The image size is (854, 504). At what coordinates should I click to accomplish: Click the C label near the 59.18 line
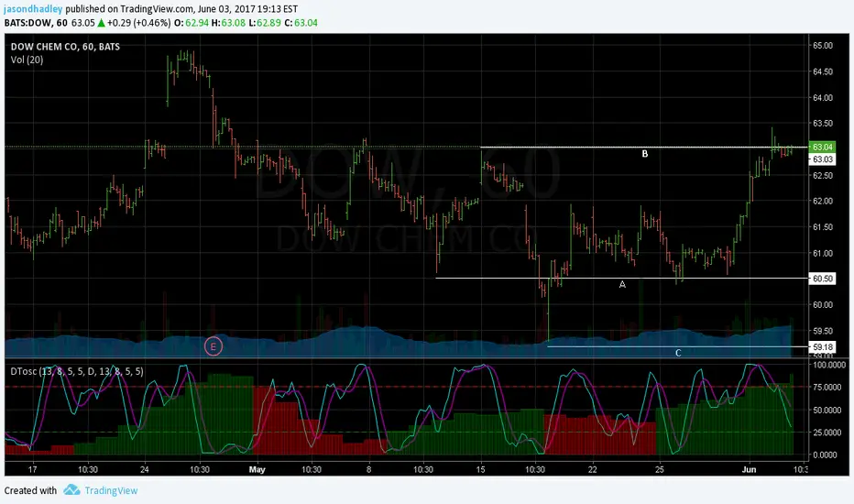click(x=678, y=353)
